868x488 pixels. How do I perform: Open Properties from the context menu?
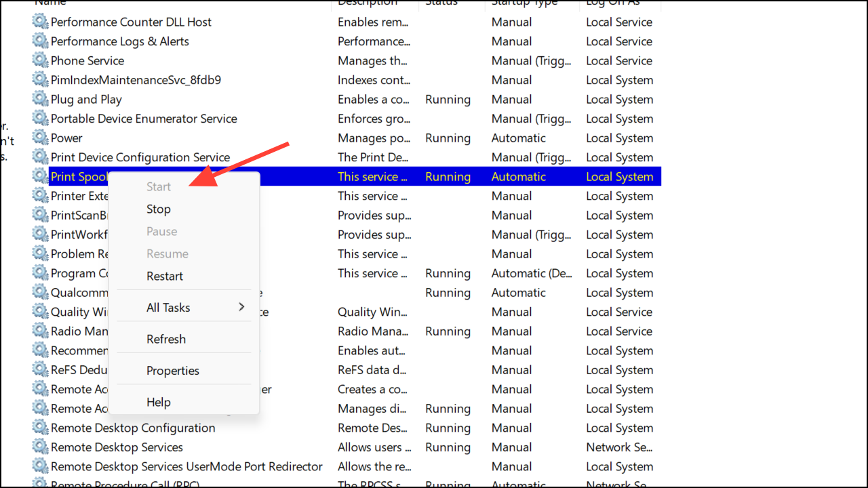point(173,371)
